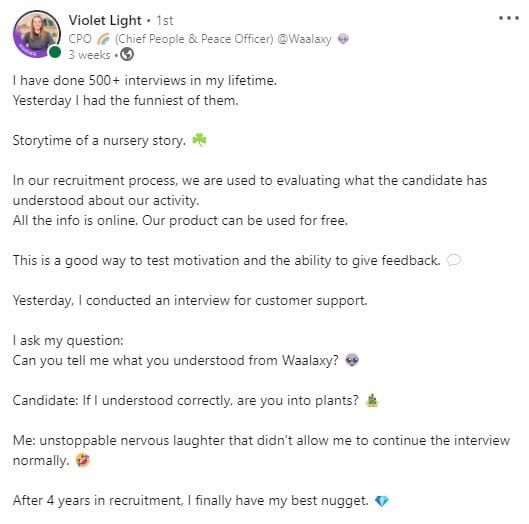The width and height of the screenshot is (529, 524).
Task: Click the green online status dot
Action: [55, 52]
